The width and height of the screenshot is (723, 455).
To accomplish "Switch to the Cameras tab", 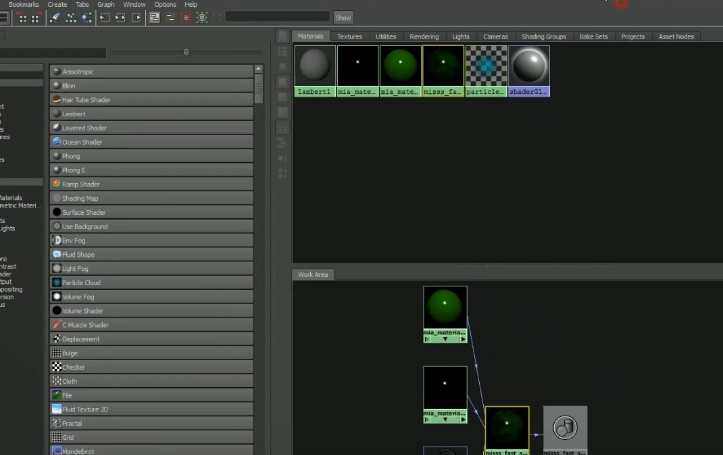I will pyautogui.click(x=496, y=36).
